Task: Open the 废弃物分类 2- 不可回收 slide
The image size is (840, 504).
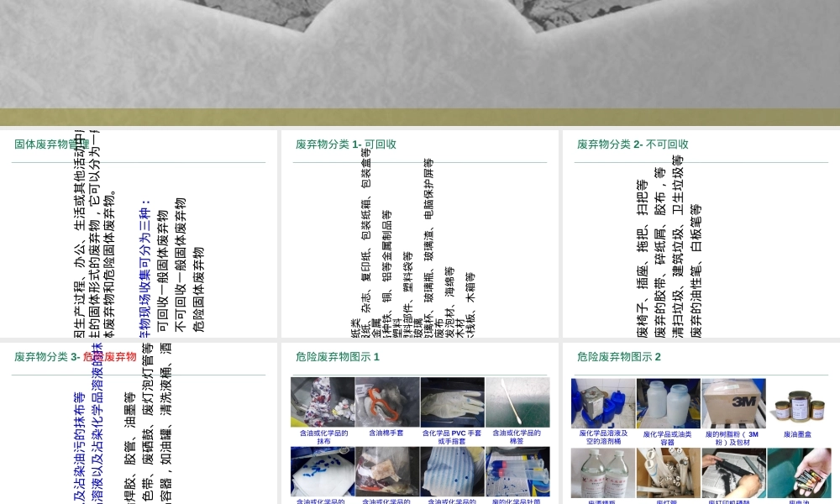Action: point(701,234)
